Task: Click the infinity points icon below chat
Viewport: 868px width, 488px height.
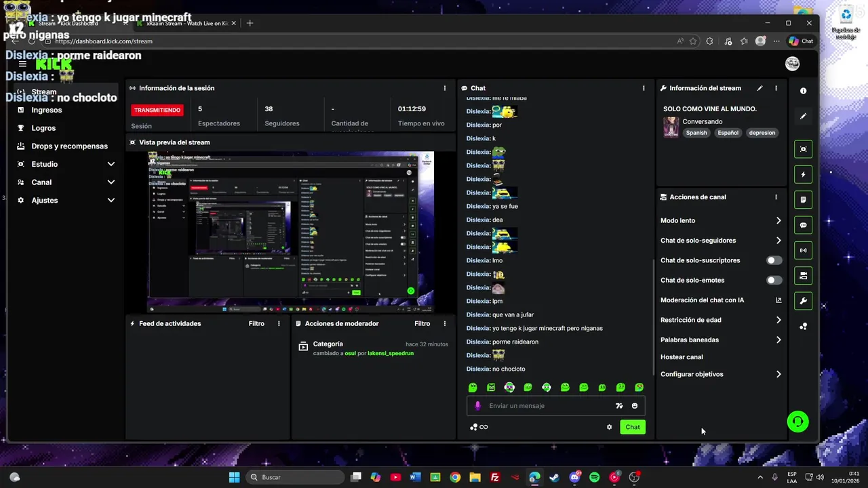Action: [479, 427]
